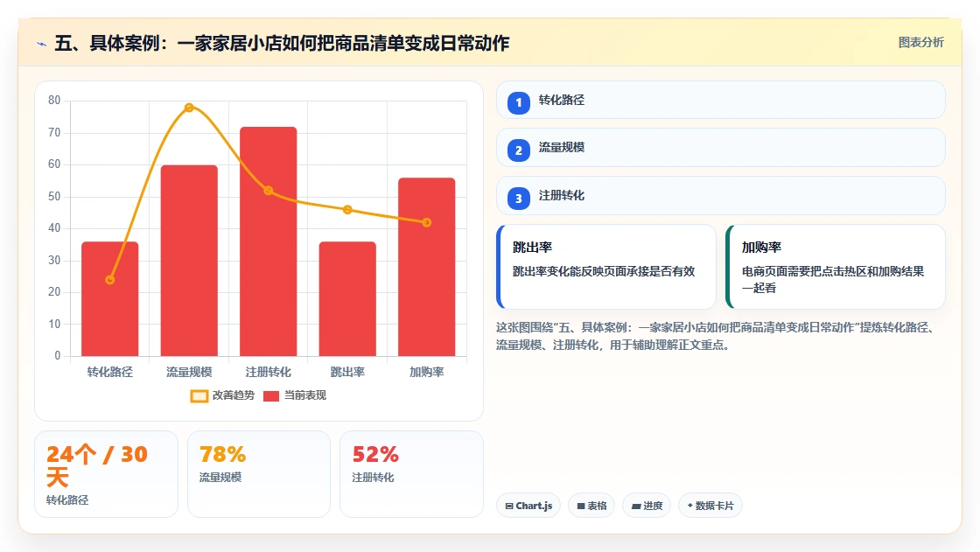Click the red bar for 加购率

[427, 267]
